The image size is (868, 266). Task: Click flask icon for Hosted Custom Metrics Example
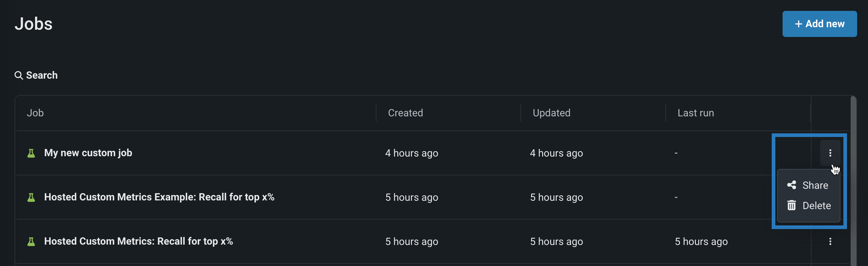pyautogui.click(x=31, y=198)
